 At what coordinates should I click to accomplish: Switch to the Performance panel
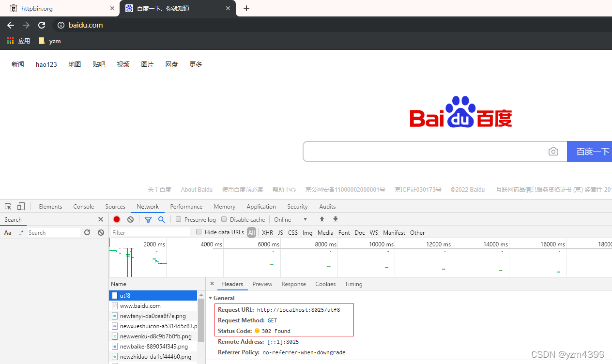(x=186, y=207)
